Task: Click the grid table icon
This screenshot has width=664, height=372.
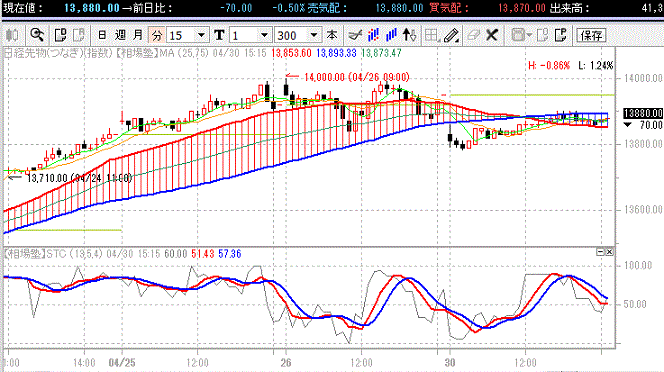Action: (431, 35)
